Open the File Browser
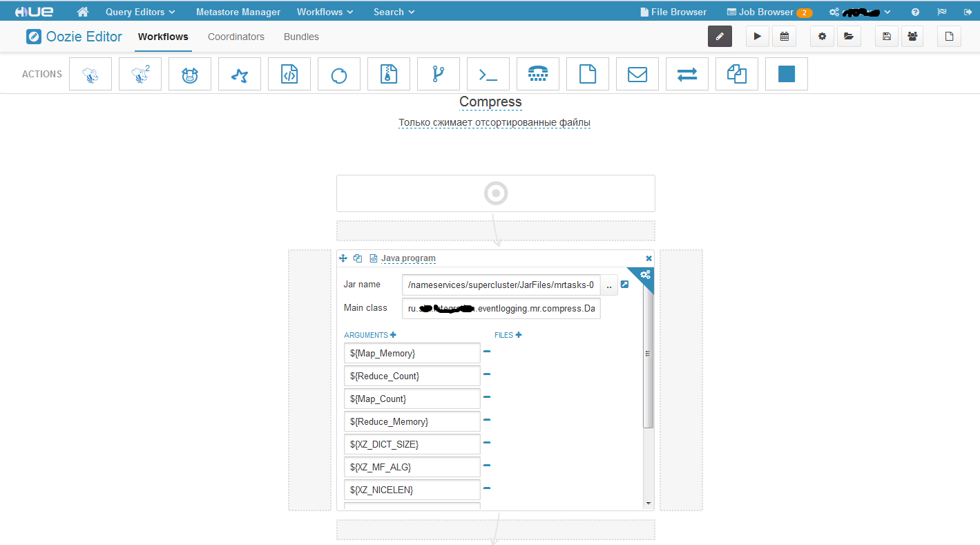 click(x=673, y=12)
